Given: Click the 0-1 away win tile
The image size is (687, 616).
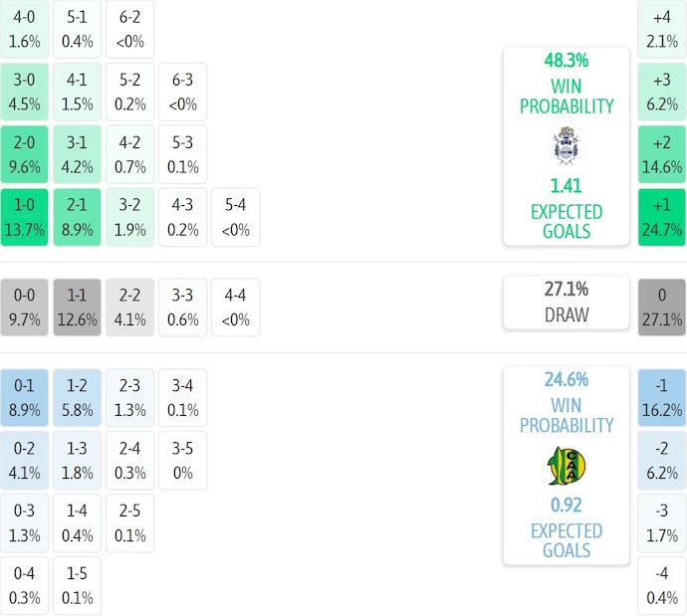Looking at the screenshot, I should click(x=25, y=396).
